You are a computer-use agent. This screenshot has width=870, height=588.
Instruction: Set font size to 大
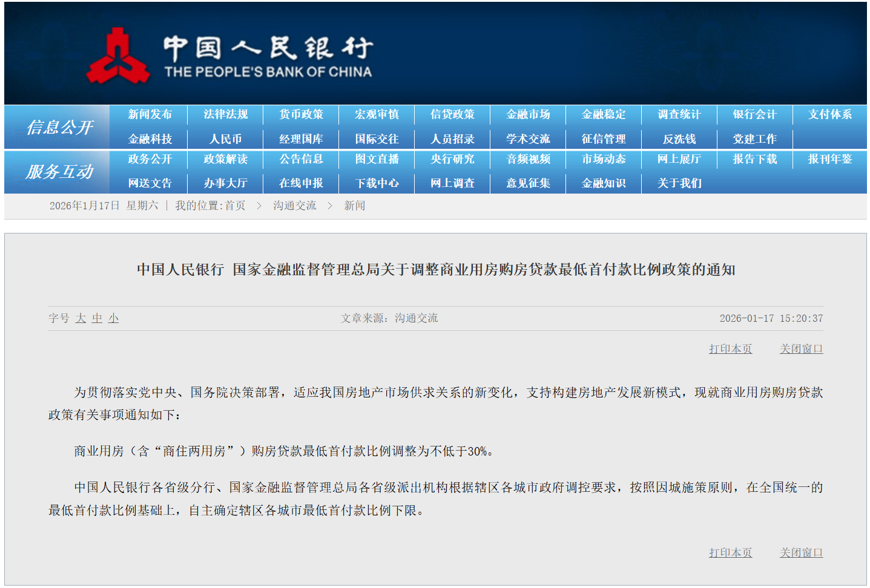point(81,318)
